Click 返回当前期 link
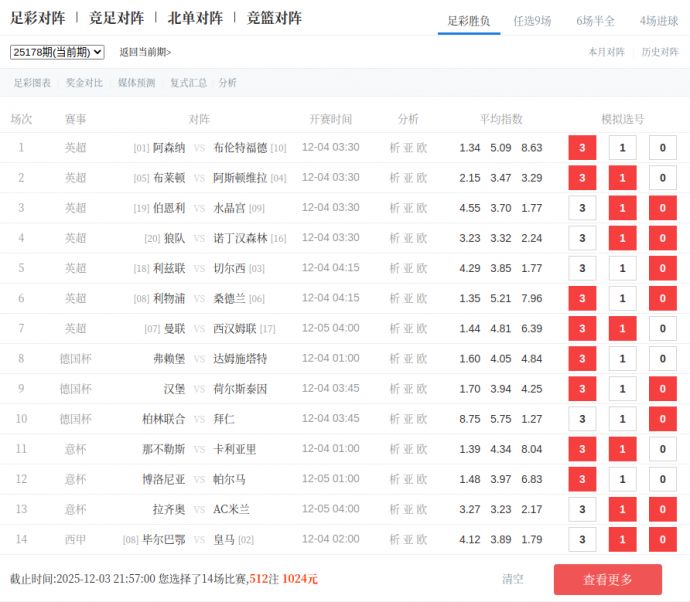 point(145,52)
